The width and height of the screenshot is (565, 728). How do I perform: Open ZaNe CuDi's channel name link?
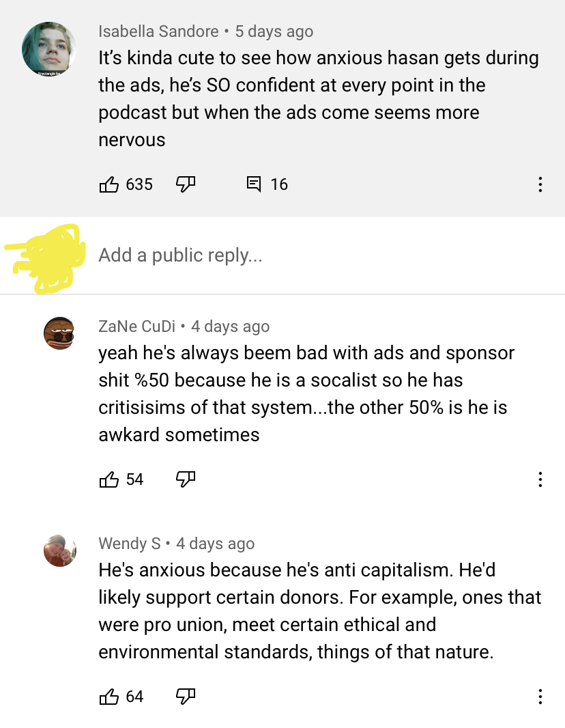(137, 326)
